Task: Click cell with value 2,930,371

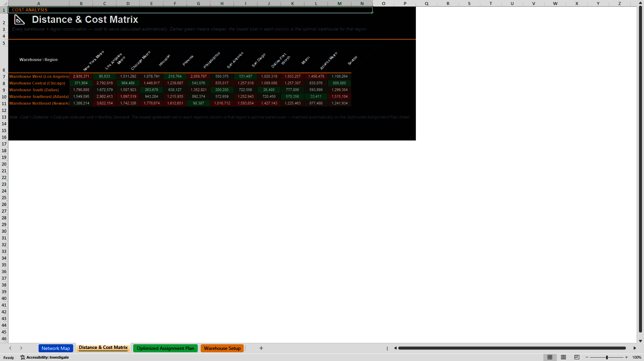Action: pos(81,76)
